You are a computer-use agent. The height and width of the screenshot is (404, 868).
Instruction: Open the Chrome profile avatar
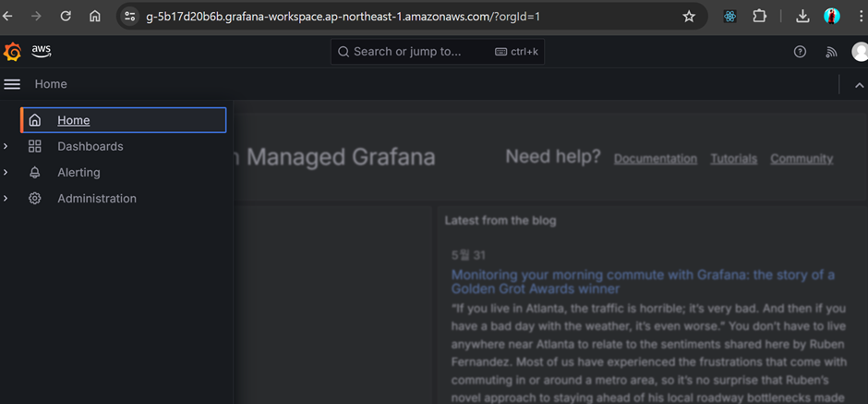(831, 16)
